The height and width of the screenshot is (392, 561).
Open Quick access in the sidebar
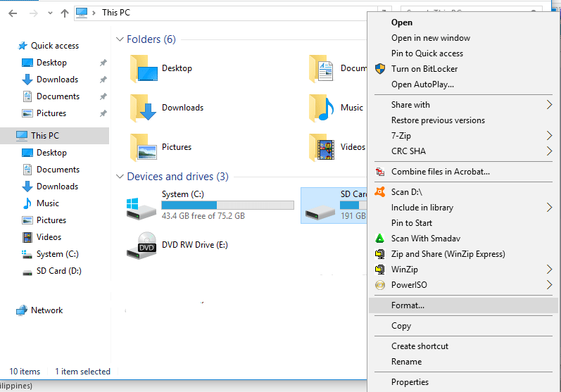click(x=54, y=46)
